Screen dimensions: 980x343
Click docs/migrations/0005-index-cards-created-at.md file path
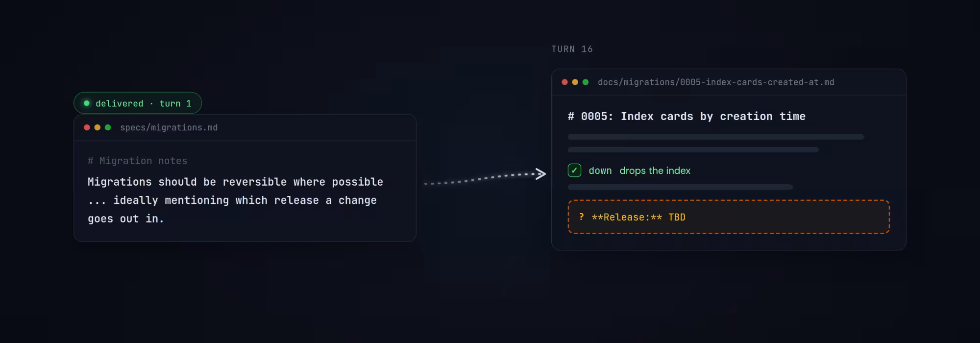[716, 82]
